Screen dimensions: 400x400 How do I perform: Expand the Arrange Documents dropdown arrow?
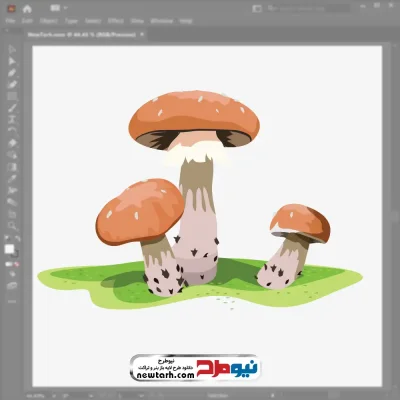(65, 8)
